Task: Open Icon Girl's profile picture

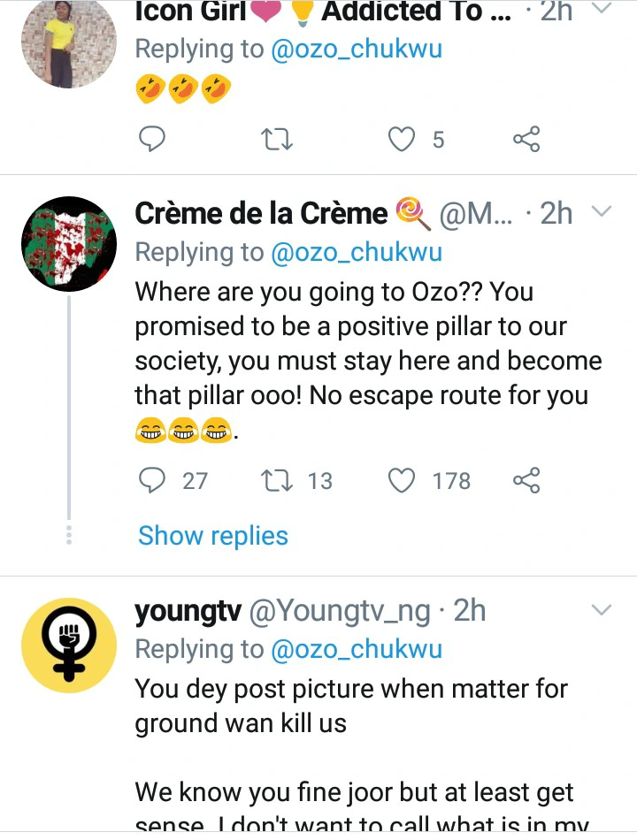Action: point(69,44)
